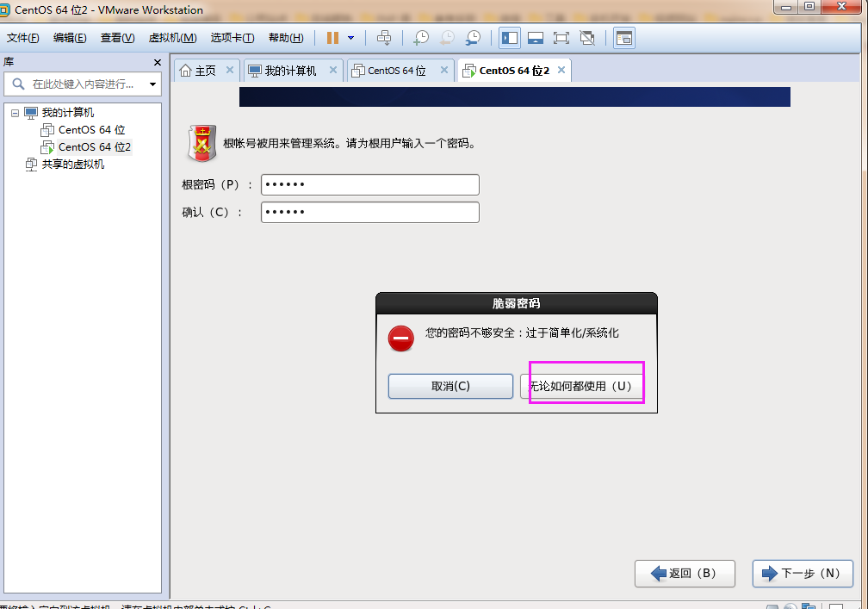Screen dimensions: 868x609
Task: Open the 选项卡(T) menu
Action: 232,38
